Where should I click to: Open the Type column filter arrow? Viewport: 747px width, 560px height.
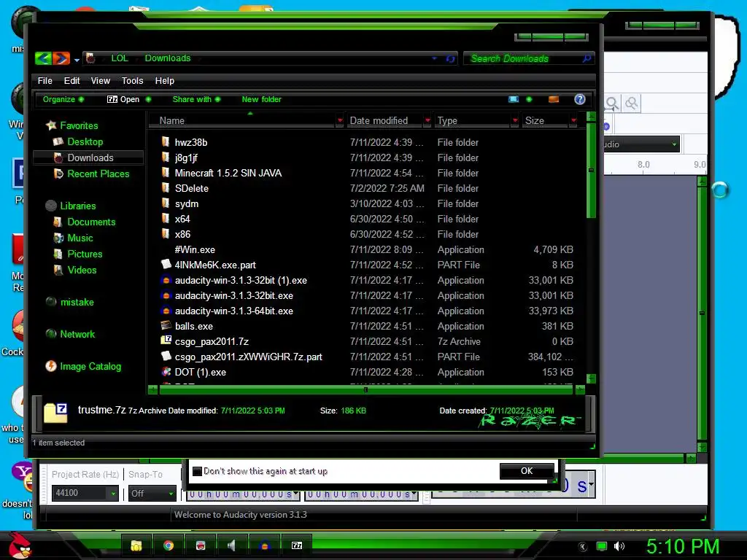click(515, 121)
